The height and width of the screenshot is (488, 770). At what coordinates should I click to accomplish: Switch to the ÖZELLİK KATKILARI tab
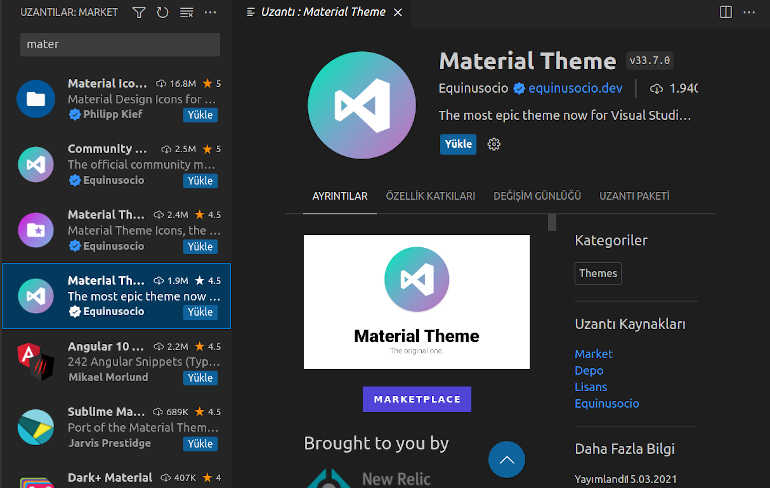(431, 196)
